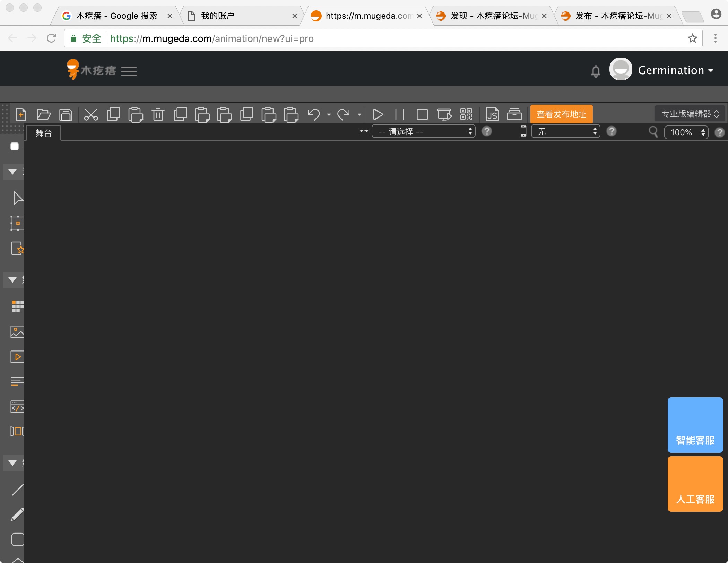Open the Germination user menu
The height and width of the screenshot is (563, 728).
tap(676, 70)
